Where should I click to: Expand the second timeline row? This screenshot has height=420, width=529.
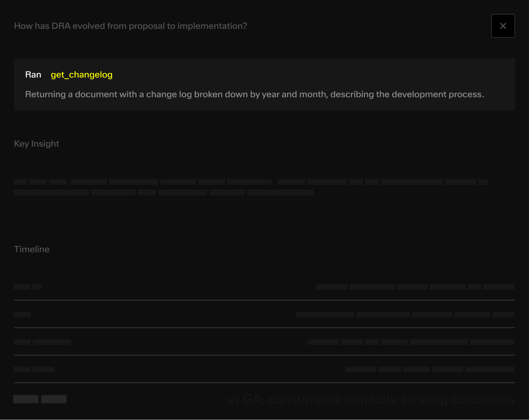[x=264, y=314]
